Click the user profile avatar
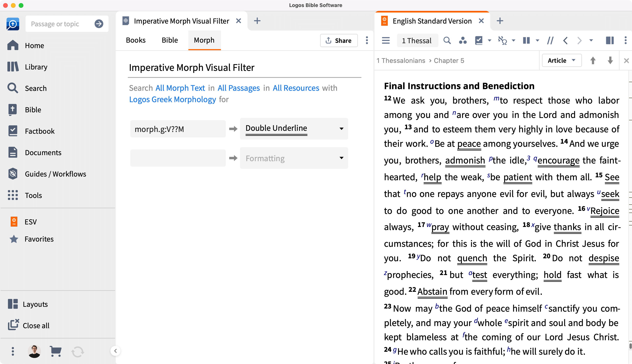Screen dimensions: 632x364 click(x=34, y=351)
